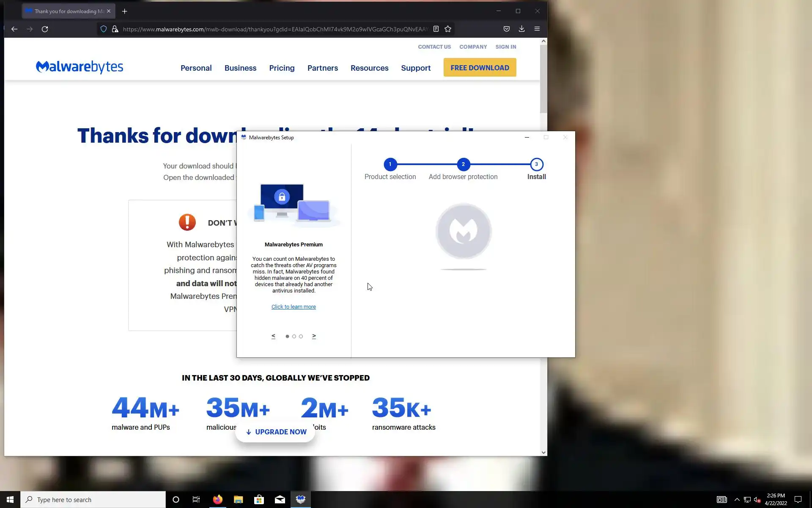
Task: Open Firefox hamburger application menu
Action: 537,29
